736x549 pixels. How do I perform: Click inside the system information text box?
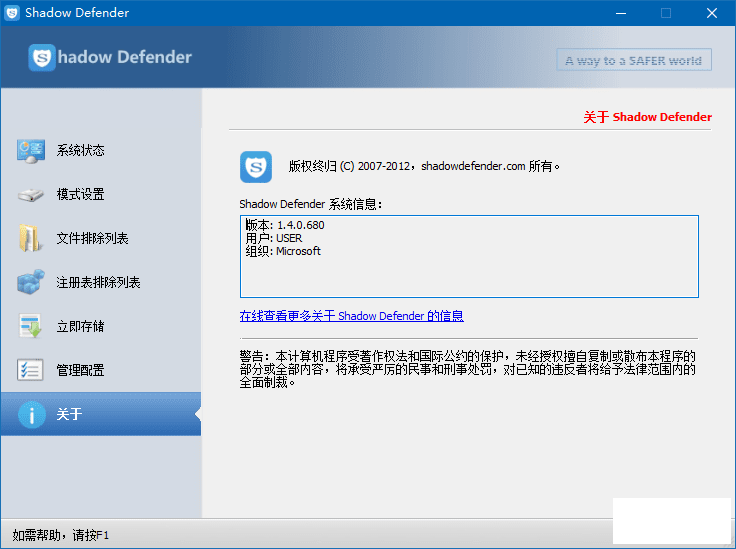[x=469, y=257]
